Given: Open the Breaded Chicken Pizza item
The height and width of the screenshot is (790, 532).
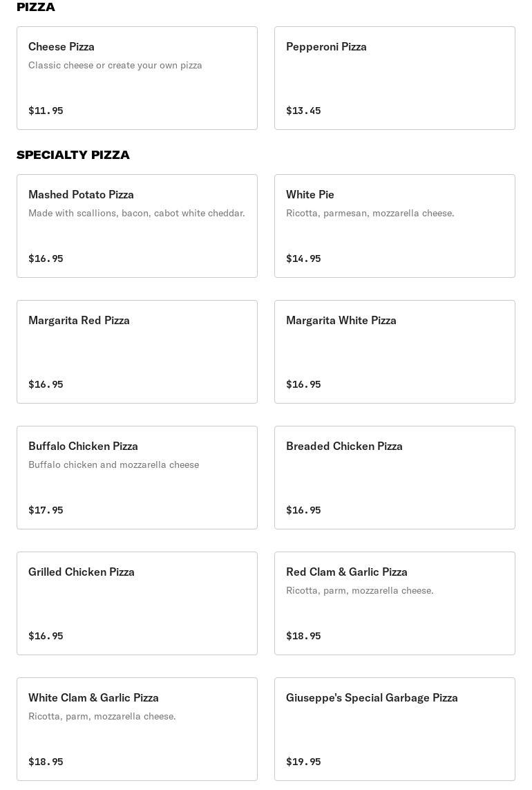Looking at the screenshot, I should 395,478.
